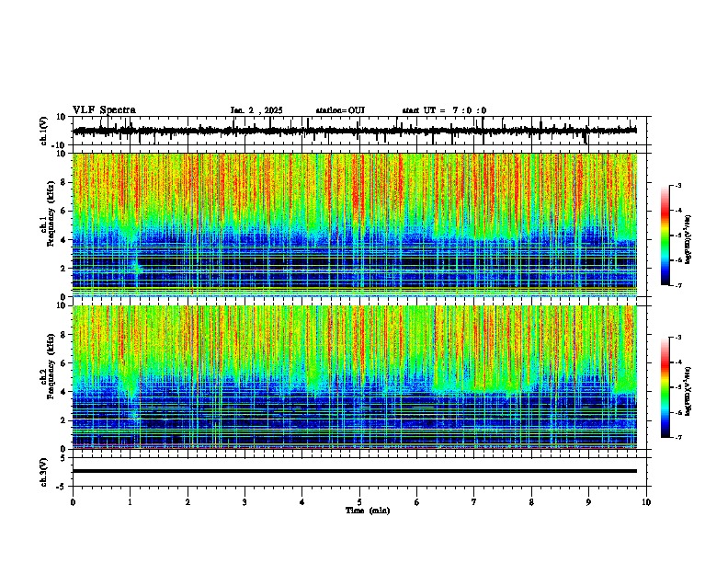Click the ch.2 color bar log(PSD) unit label
This screenshot has height=563, width=728.
click(x=688, y=391)
